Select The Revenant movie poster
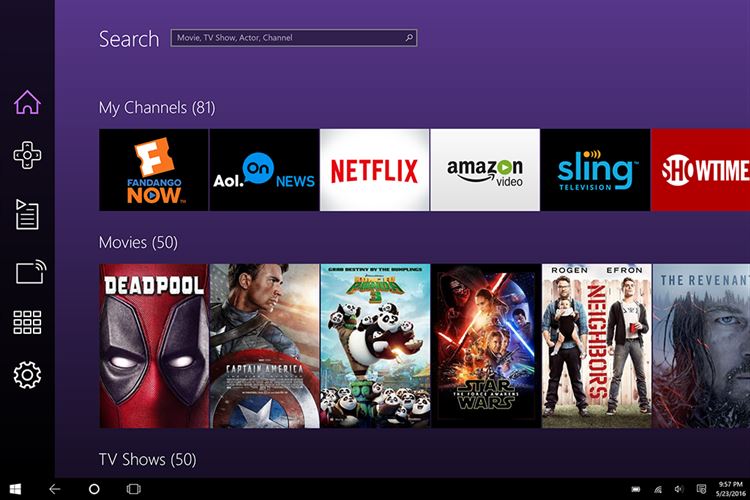The height and width of the screenshot is (500, 750). pos(701,346)
